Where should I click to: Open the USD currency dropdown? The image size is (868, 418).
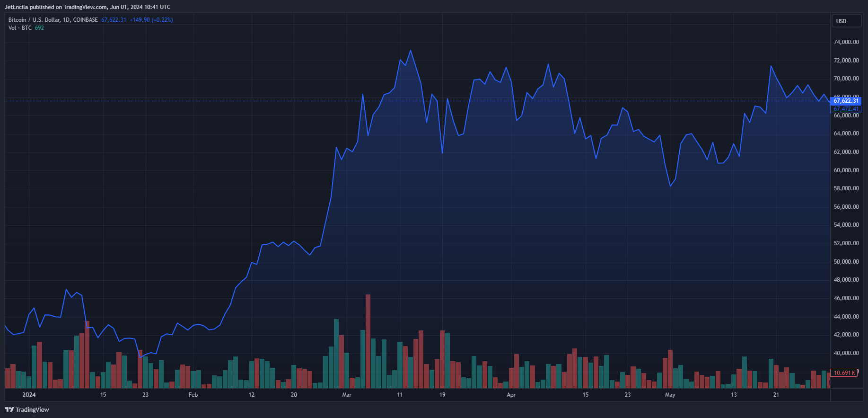[846, 21]
